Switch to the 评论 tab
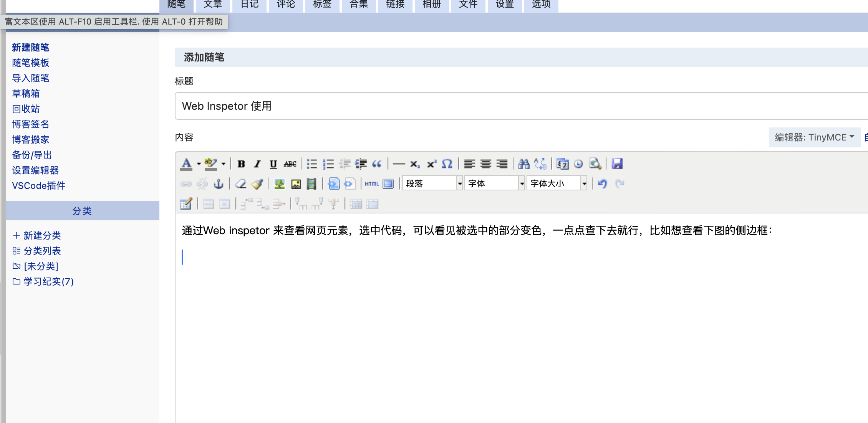 click(x=286, y=5)
